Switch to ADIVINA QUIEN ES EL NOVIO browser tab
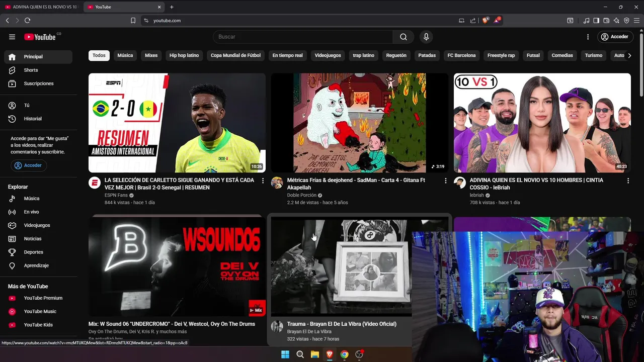644x362 pixels. coord(41,7)
